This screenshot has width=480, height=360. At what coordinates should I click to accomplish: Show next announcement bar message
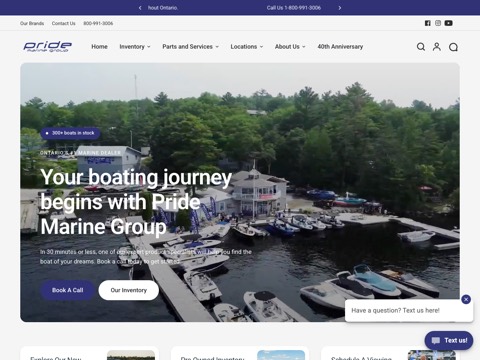coord(340,8)
